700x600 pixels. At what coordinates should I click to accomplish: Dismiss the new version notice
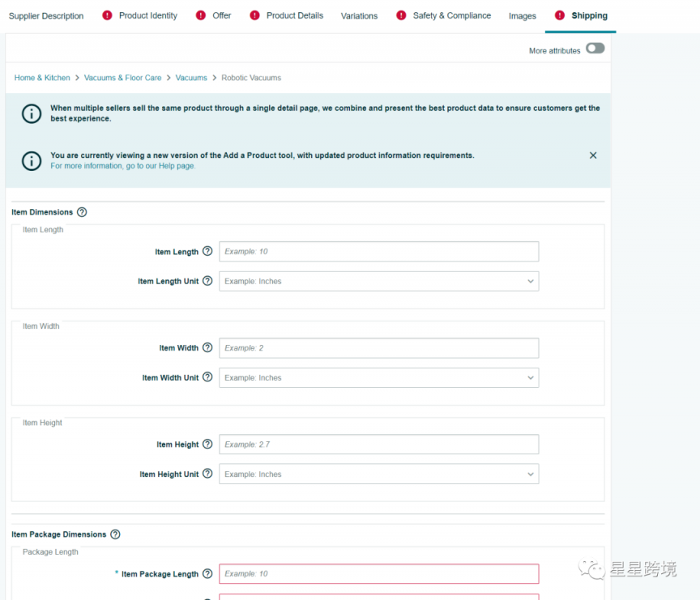pos(593,155)
